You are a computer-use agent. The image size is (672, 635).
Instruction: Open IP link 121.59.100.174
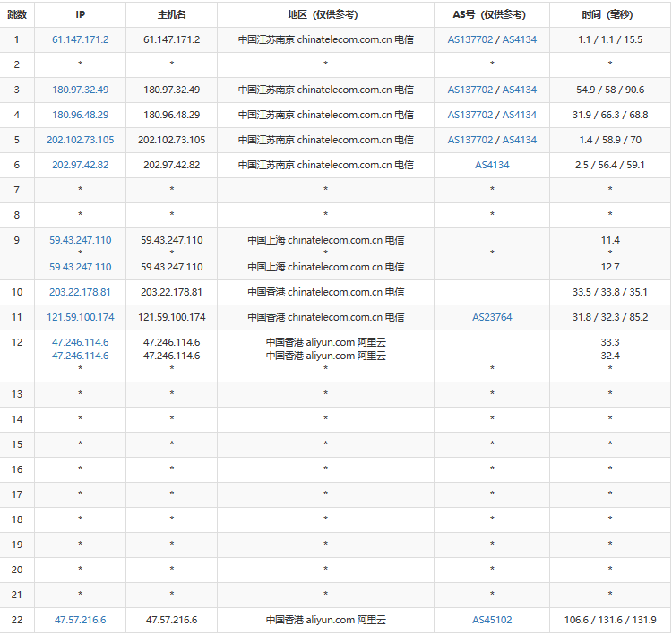[80, 317]
